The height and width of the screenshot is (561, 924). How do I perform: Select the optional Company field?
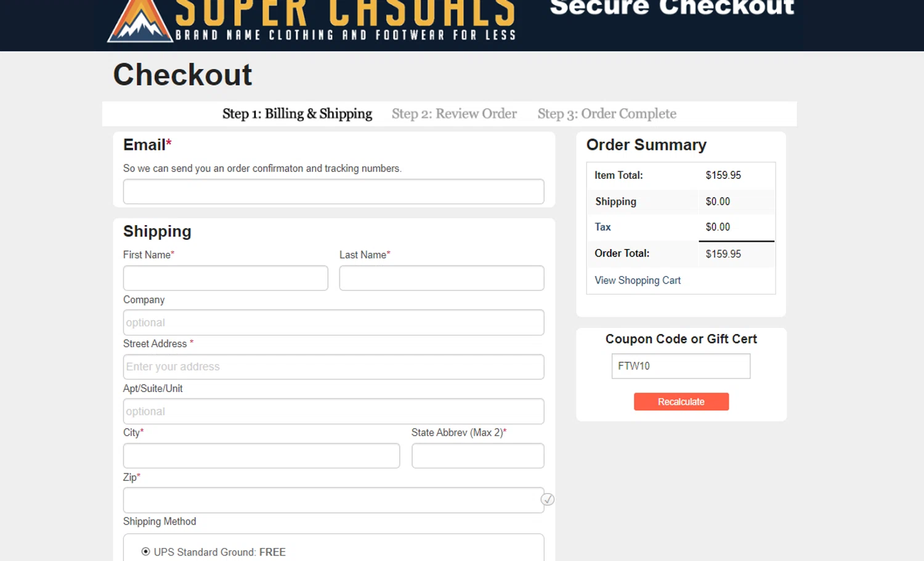333,322
